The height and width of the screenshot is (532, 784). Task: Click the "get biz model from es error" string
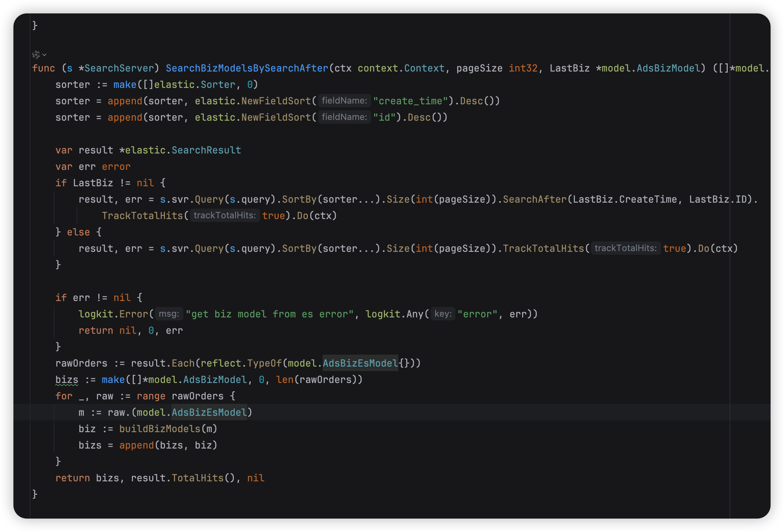[x=269, y=314]
